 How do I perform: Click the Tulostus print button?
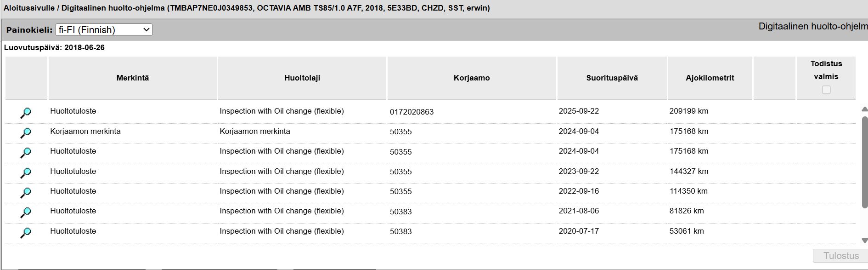point(840,256)
